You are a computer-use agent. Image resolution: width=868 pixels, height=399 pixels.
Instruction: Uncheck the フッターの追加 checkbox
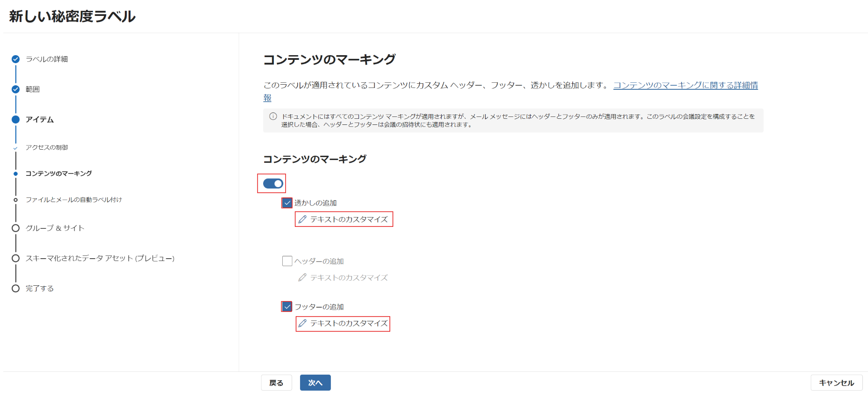pyautogui.click(x=287, y=307)
